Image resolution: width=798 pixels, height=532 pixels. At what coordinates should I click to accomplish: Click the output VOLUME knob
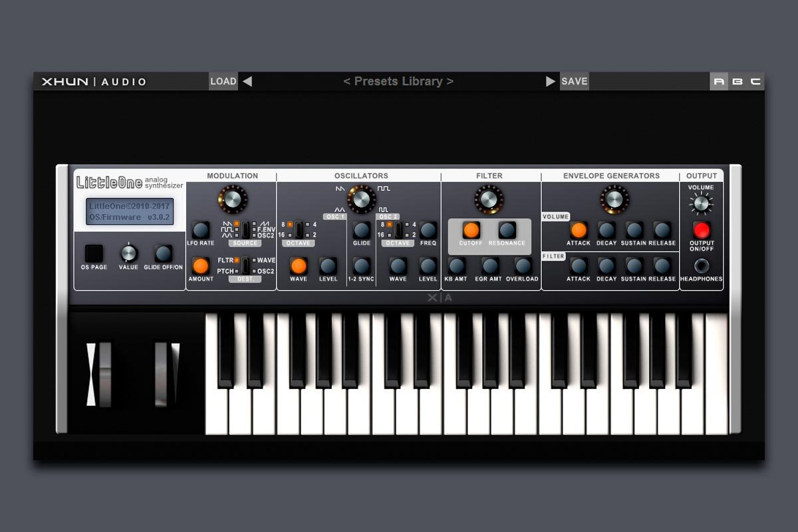pos(701,204)
